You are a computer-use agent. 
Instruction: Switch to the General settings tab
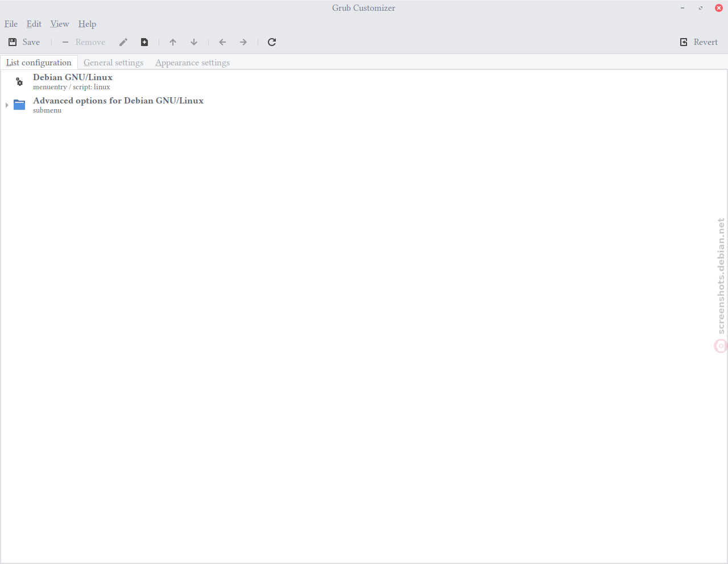(114, 63)
